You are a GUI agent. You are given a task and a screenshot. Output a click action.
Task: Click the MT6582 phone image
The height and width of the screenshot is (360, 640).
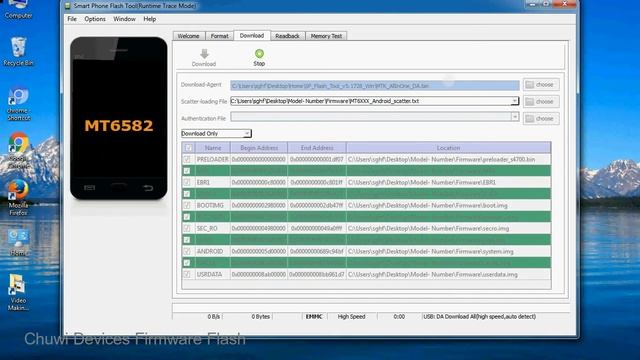(119, 118)
